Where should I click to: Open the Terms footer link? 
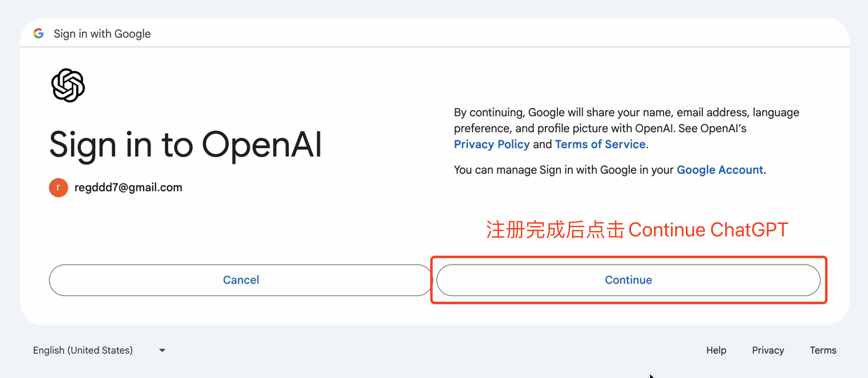[x=823, y=350]
